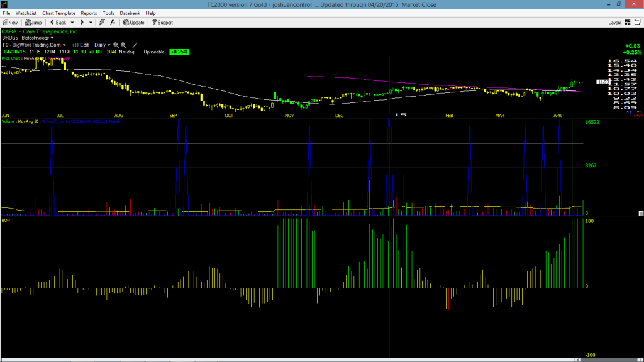Click the CARA - Cara Therapeutics, Inc title
Screen dimensions: 644x362
pyautogui.click(x=40, y=31)
